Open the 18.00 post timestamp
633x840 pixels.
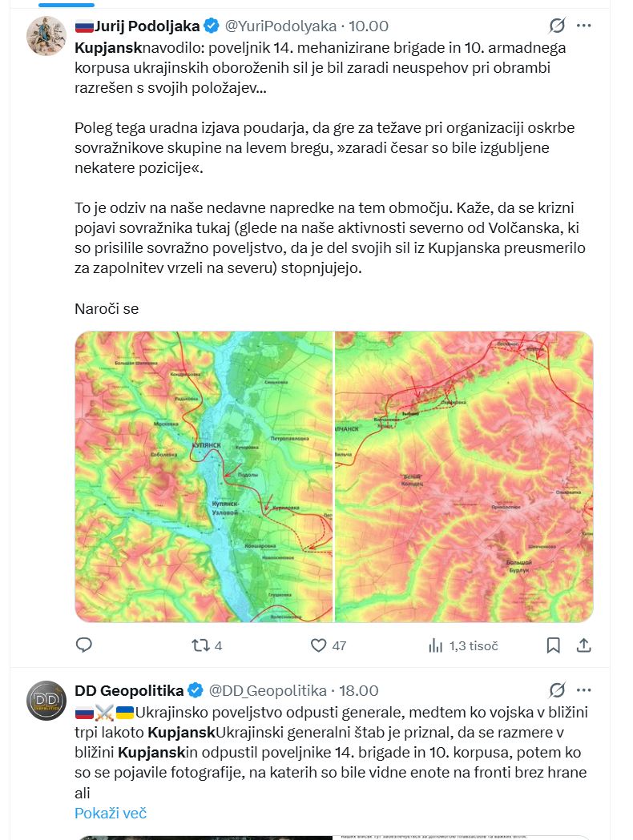[x=358, y=690]
